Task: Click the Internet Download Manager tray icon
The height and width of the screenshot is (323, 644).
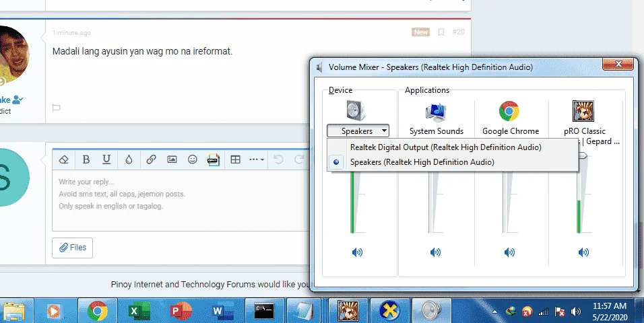Action: (x=511, y=312)
